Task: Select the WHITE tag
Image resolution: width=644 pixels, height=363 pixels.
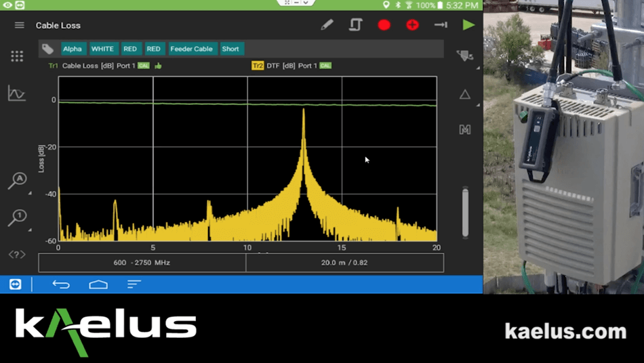Action: point(102,49)
